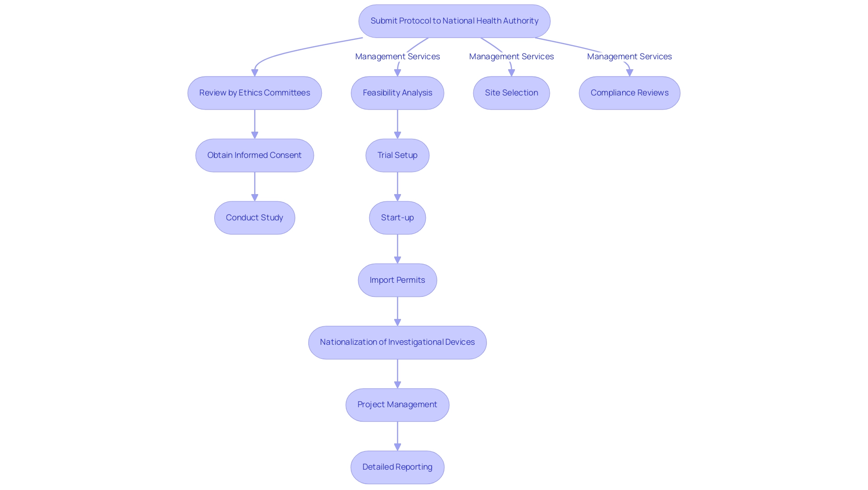868x490 pixels.
Task: Select the Detailed Reporting node
Action: [397, 467]
